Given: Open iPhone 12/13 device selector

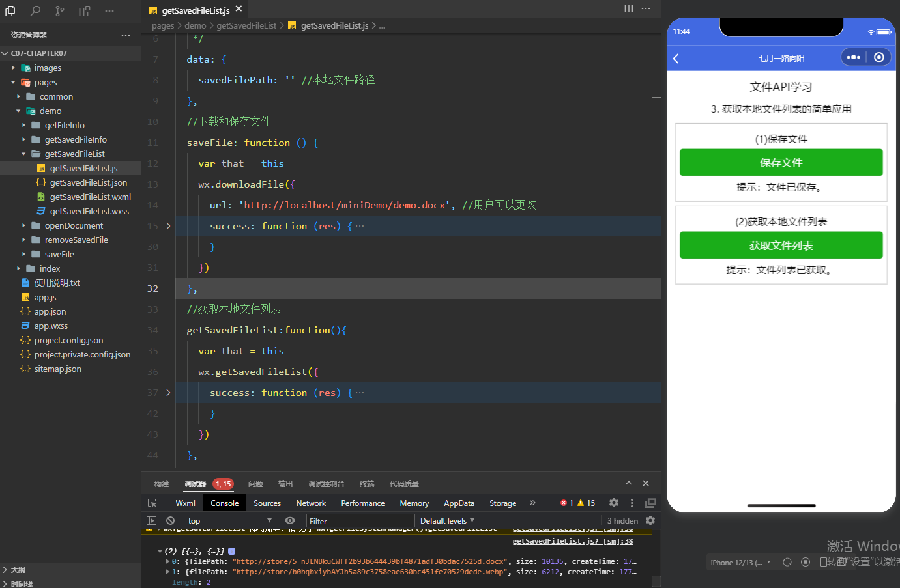Looking at the screenshot, I should pos(740,563).
